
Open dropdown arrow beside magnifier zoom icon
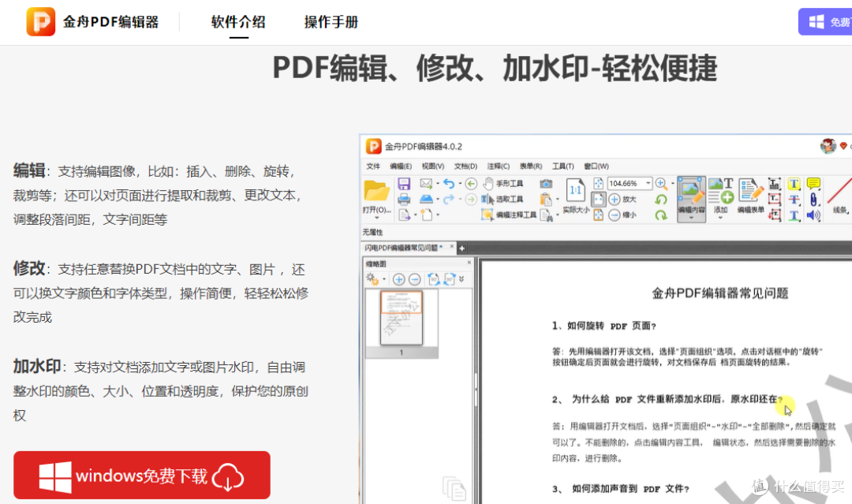(x=673, y=184)
